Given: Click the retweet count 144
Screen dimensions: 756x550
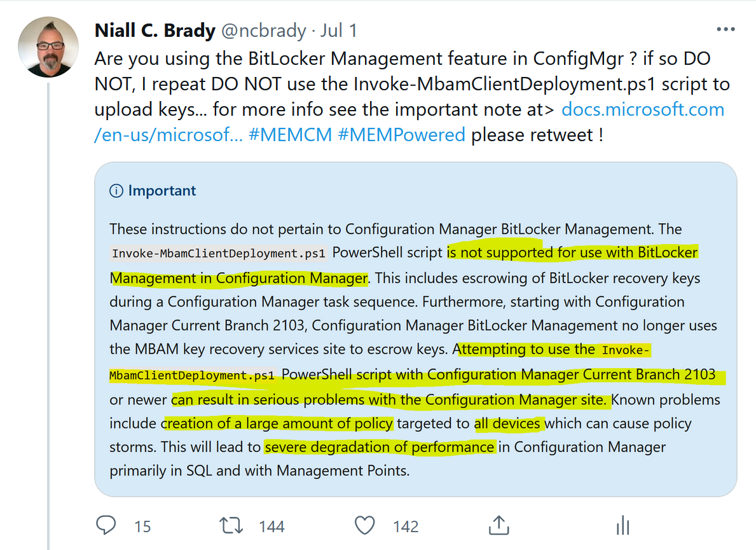Looking at the screenshot, I should coord(271,526).
